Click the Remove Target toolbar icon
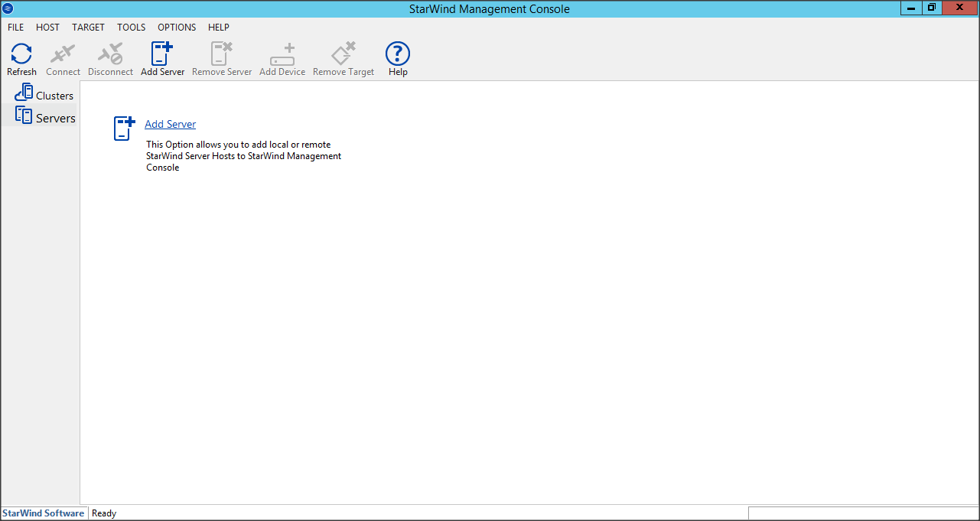This screenshot has height=521, width=980. coord(343,55)
